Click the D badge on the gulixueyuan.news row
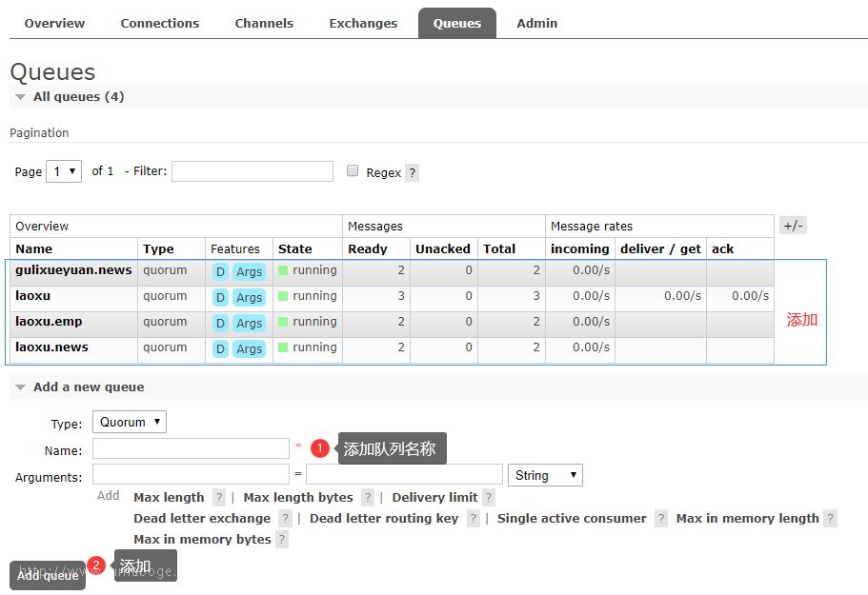Screen dimensions: 868x595 coord(220,271)
